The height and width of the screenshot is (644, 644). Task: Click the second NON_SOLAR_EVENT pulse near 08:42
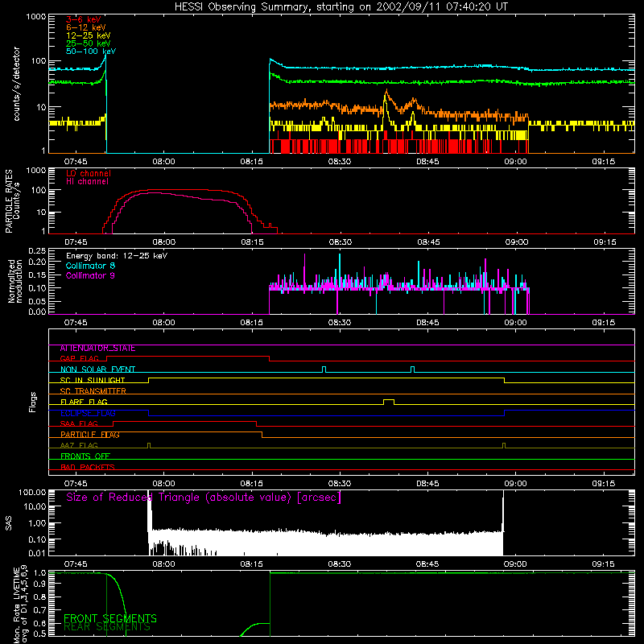413,369
